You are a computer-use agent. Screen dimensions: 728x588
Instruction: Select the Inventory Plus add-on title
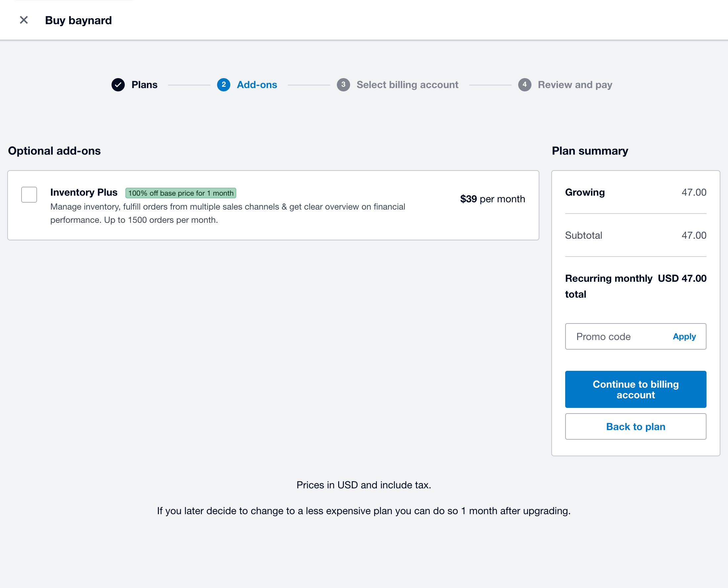(x=84, y=192)
